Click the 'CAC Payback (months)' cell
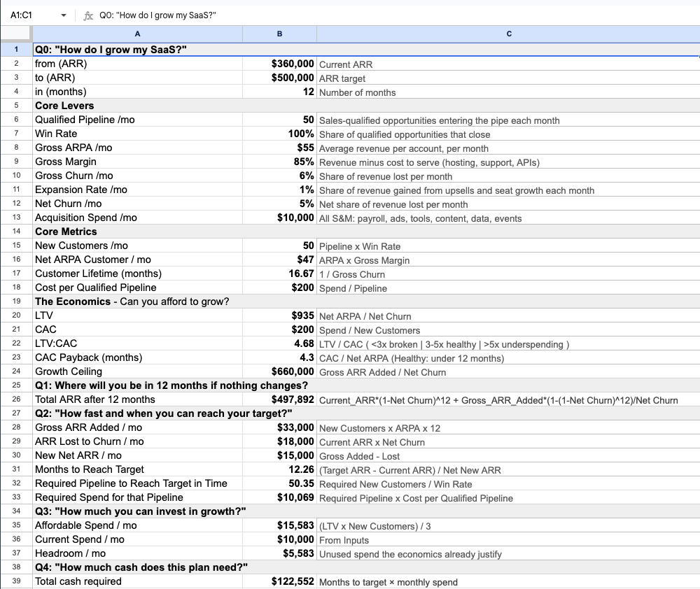This screenshot has height=589, width=700. [137, 357]
